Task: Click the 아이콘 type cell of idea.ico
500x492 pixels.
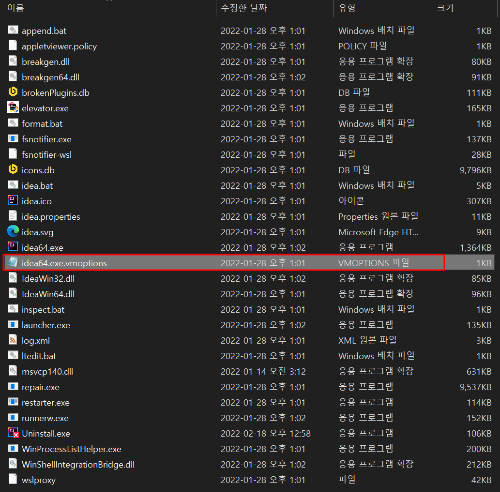Action: tap(351, 201)
